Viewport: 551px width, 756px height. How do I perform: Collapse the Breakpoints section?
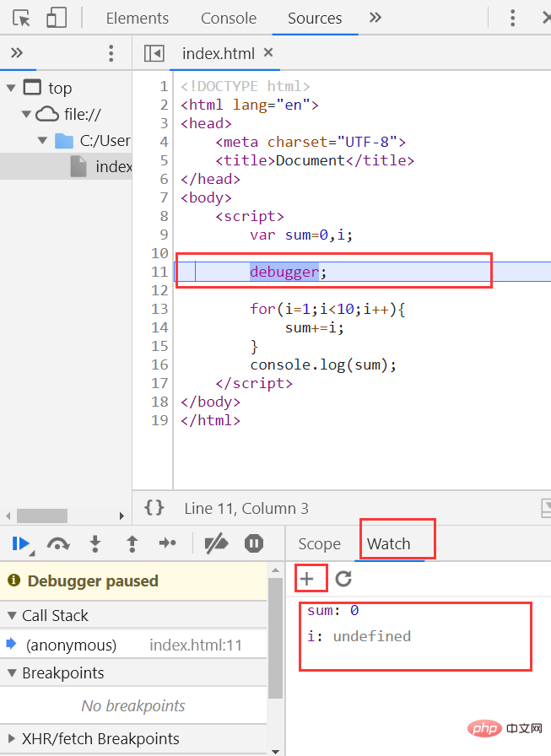tap(12, 672)
